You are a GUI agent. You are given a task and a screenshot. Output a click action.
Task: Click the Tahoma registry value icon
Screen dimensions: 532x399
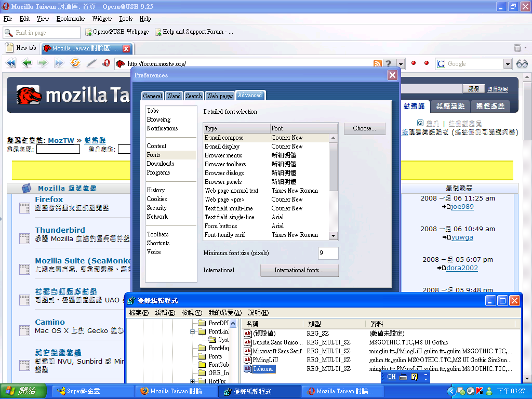pyautogui.click(x=248, y=369)
